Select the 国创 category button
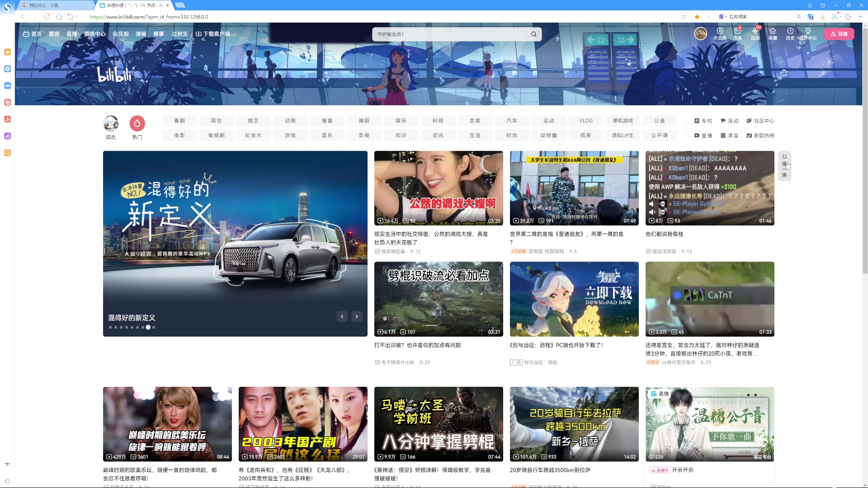The height and width of the screenshot is (488, 868). pyautogui.click(x=217, y=121)
